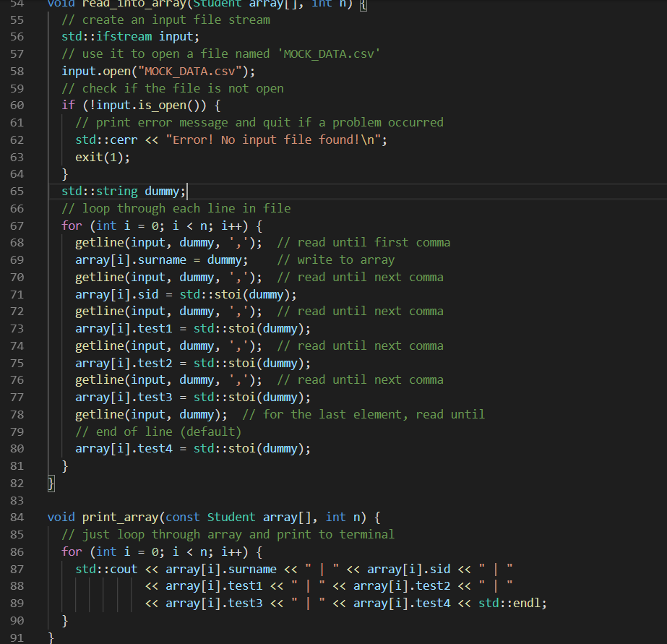Click 'std::endl' on line 89
Screen dimensions: 667x644
tap(509, 604)
